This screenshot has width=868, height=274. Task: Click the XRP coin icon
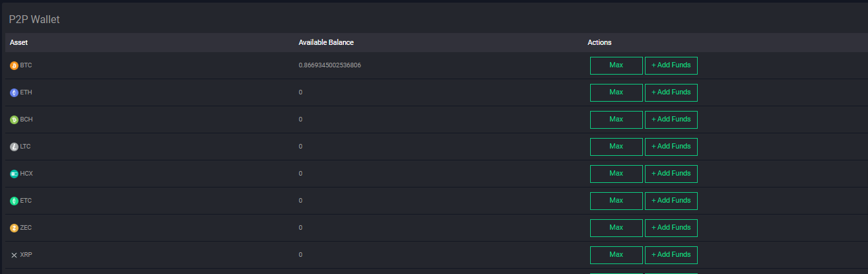(x=14, y=255)
